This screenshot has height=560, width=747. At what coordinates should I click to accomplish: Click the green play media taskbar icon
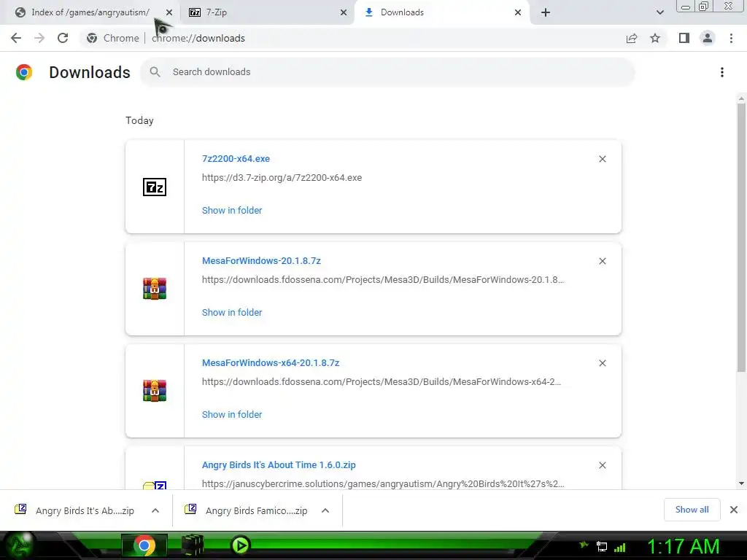tap(240, 545)
